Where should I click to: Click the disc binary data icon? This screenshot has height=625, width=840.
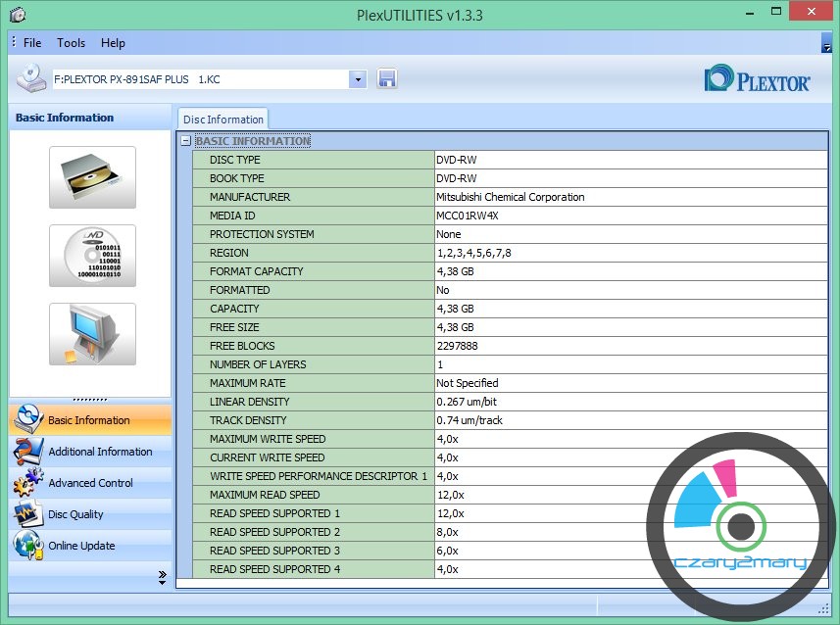click(92, 256)
